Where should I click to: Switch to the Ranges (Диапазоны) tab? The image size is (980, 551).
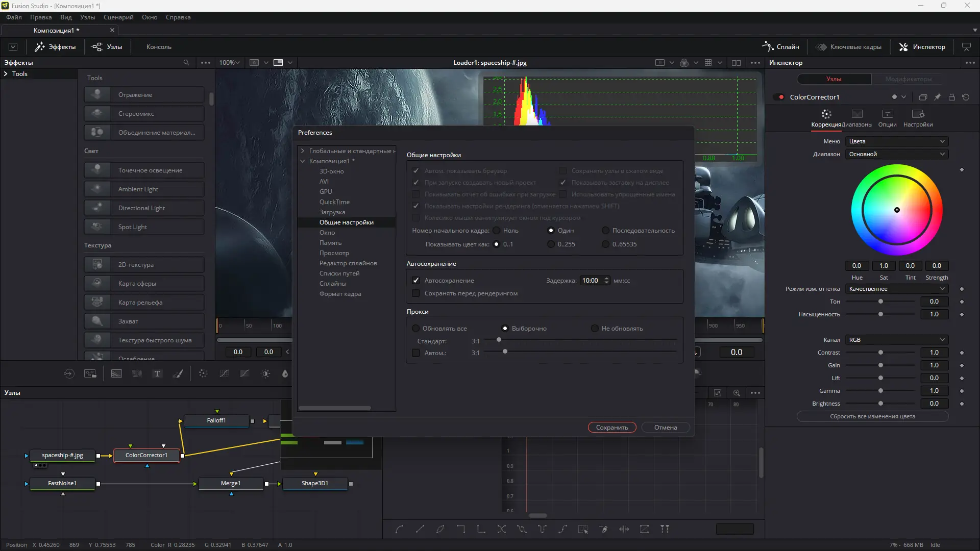click(856, 118)
